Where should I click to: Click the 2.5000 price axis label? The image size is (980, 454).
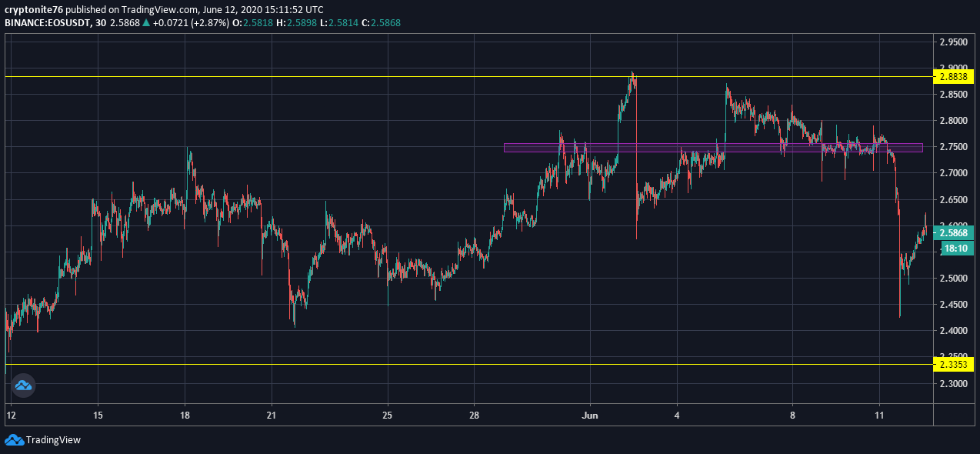coord(953,278)
